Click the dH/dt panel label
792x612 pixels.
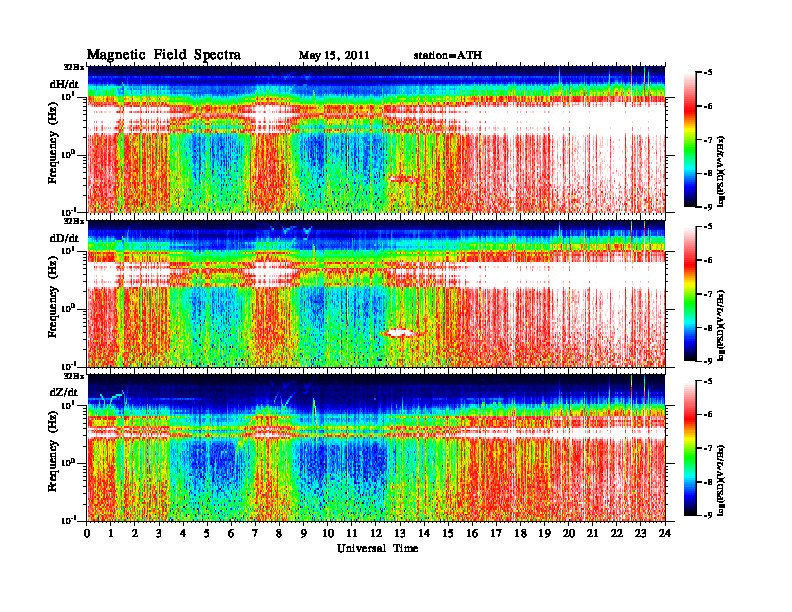click(x=64, y=84)
